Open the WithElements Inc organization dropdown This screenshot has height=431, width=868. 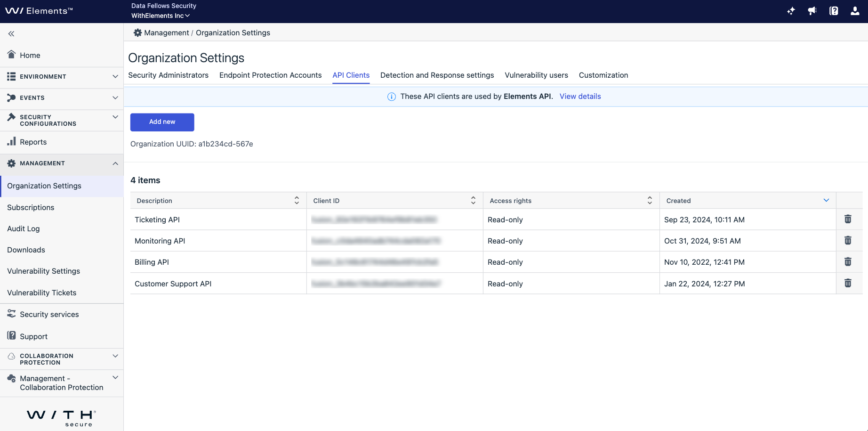[x=161, y=16]
